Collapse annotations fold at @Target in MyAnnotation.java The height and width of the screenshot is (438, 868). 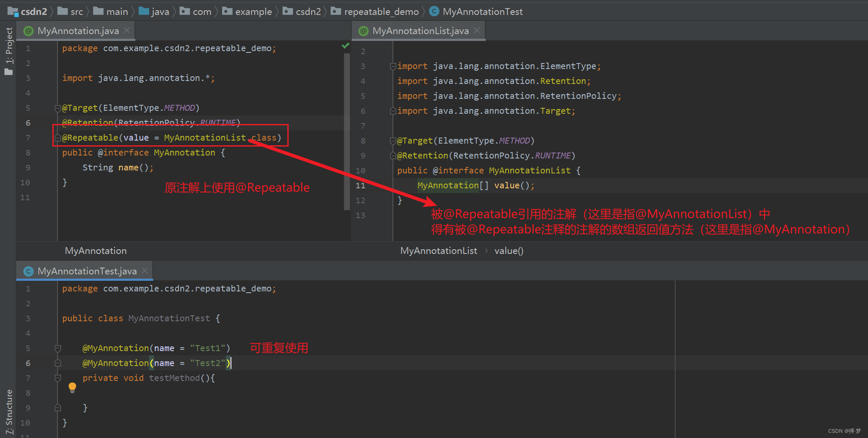pyautogui.click(x=57, y=108)
